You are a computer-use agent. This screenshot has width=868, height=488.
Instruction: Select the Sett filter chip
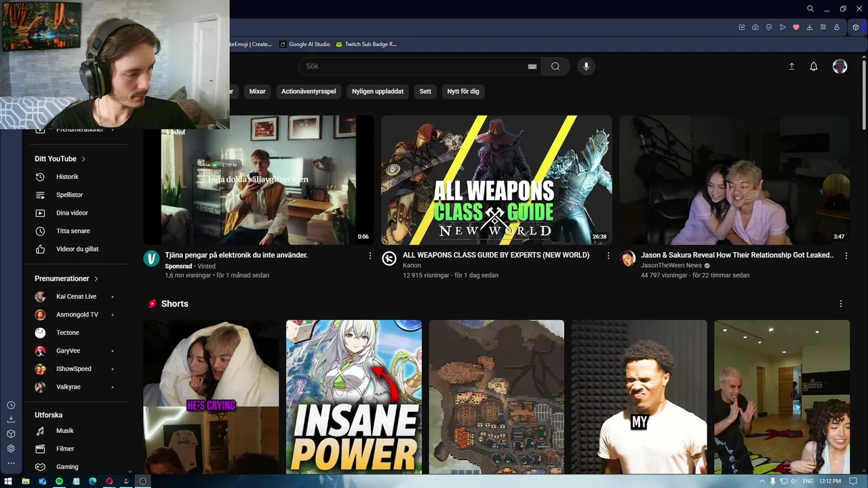pos(425,91)
